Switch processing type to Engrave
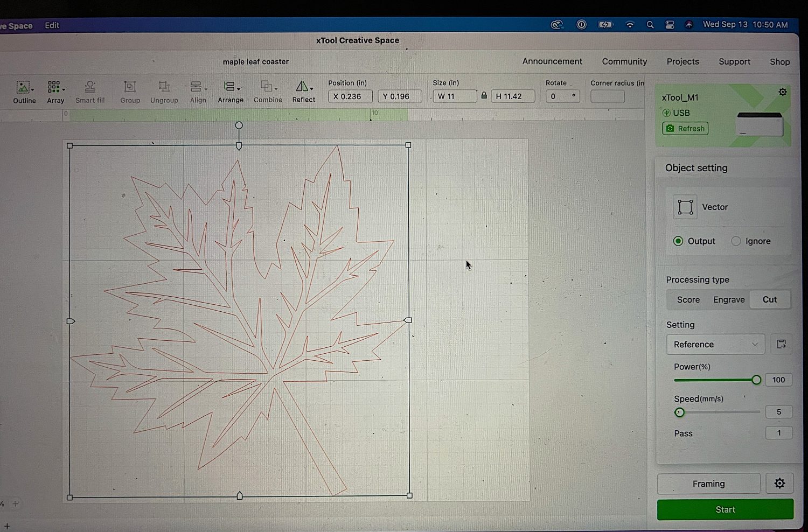 click(x=729, y=300)
